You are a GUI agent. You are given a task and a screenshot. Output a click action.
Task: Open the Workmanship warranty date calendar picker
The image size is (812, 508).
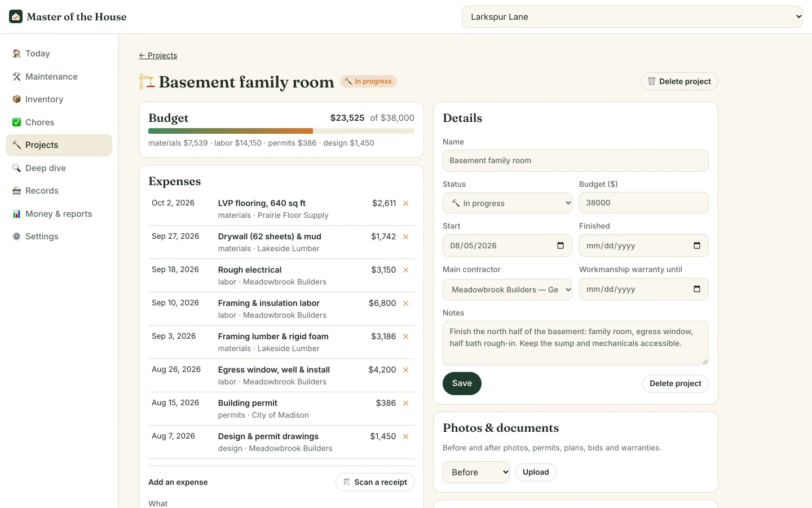pyautogui.click(x=697, y=289)
